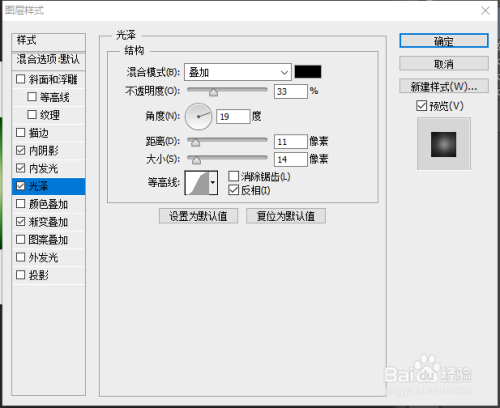Click the 复位为默认值 button
Viewport: 500px width, 408px height.
pos(286,216)
